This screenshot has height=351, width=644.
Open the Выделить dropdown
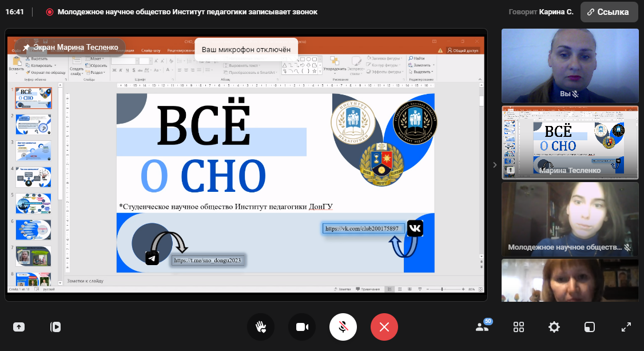(x=420, y=72)
